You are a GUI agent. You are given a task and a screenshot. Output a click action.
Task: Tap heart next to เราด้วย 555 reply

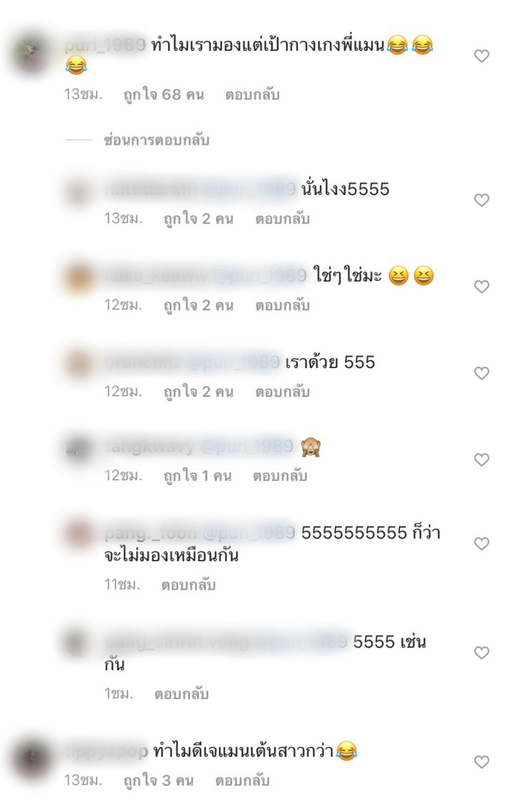click(x=481, y=373)
